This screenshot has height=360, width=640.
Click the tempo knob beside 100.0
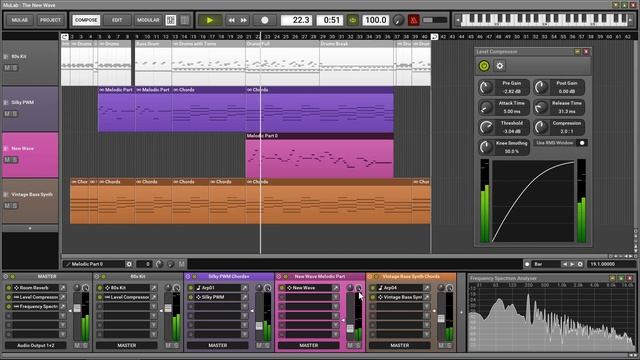click(x=398, y=20)
